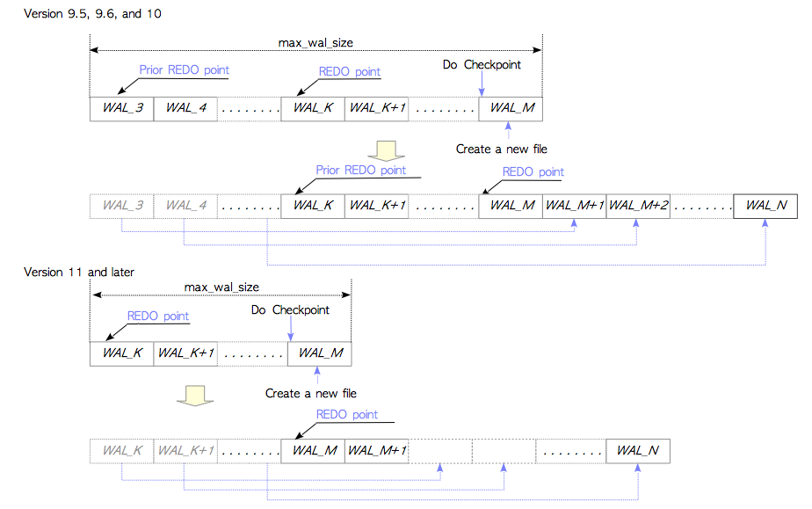Click the max_wal_size label in the Version 9.5 diagram
The height and width of the screenshot is (509, 812).
tap(315, 42)
